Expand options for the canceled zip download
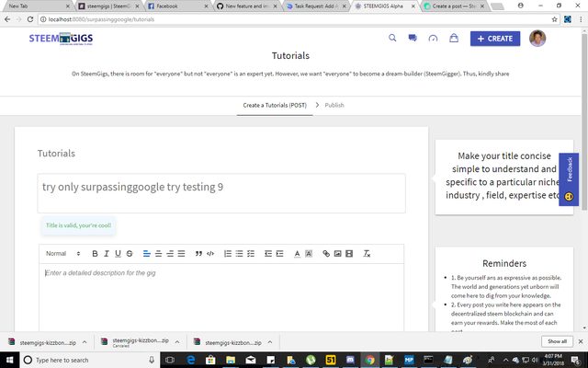Image resolution: width=588 pixels, height=368 pixels. (x=177, y=342)
